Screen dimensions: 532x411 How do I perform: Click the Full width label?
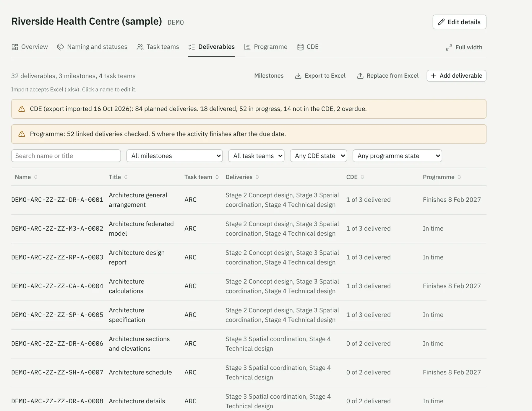469,48
